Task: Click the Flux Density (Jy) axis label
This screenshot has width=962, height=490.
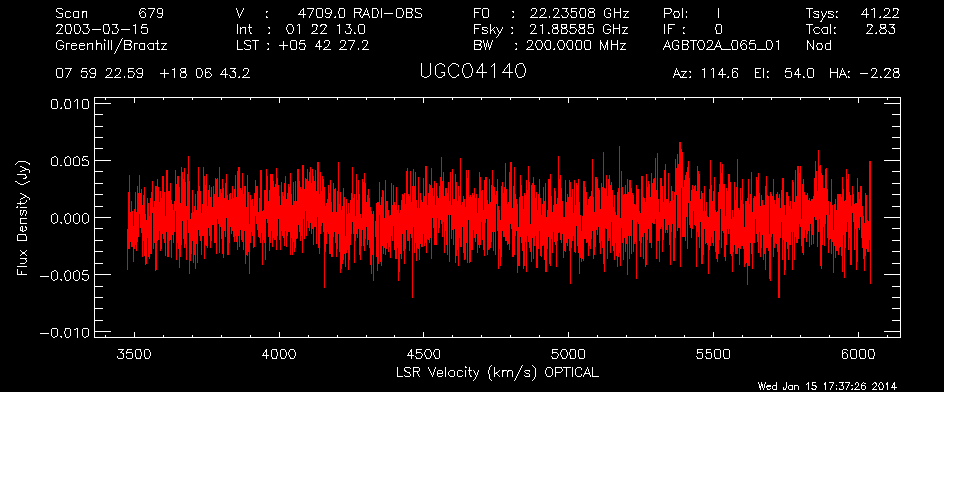Action: click(x=23, y=218)
